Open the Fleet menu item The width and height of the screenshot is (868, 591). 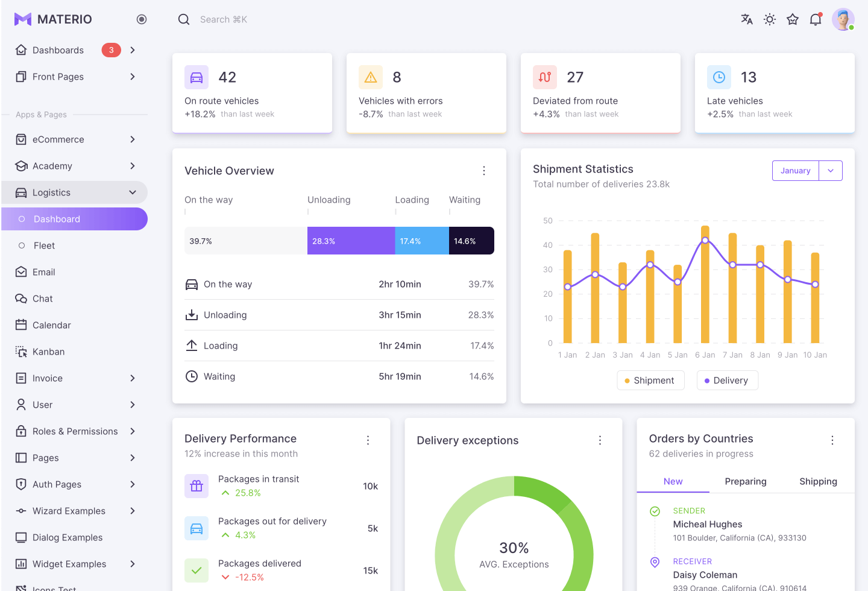74,245
